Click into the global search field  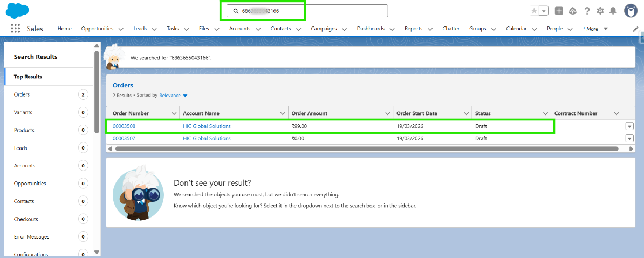(x=307, y=11)
